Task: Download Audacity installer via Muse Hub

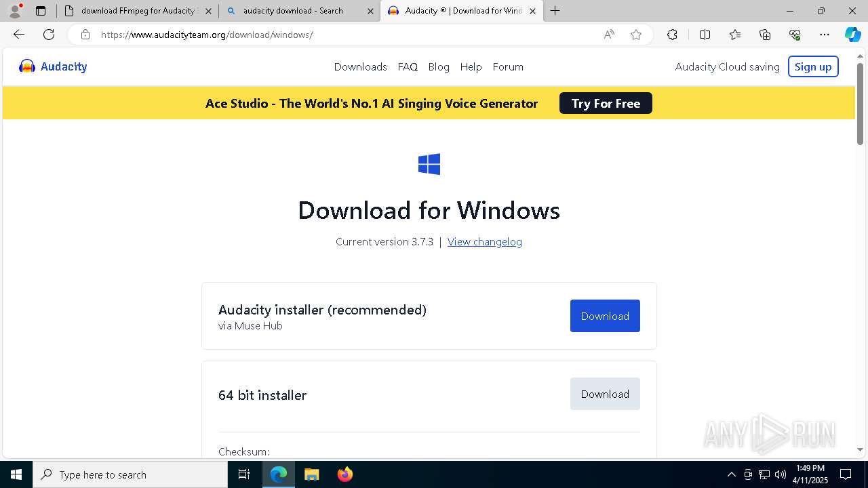Action: (x=605, y=316)
